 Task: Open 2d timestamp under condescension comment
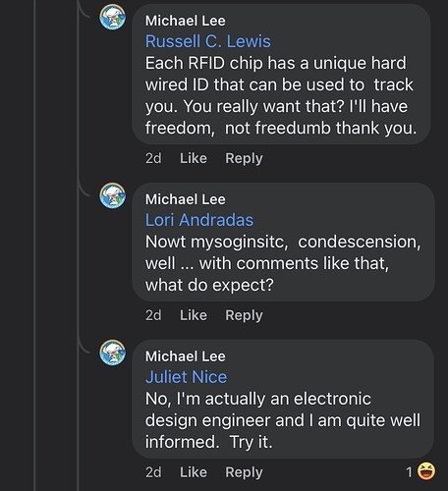click(x=153, y=315)
